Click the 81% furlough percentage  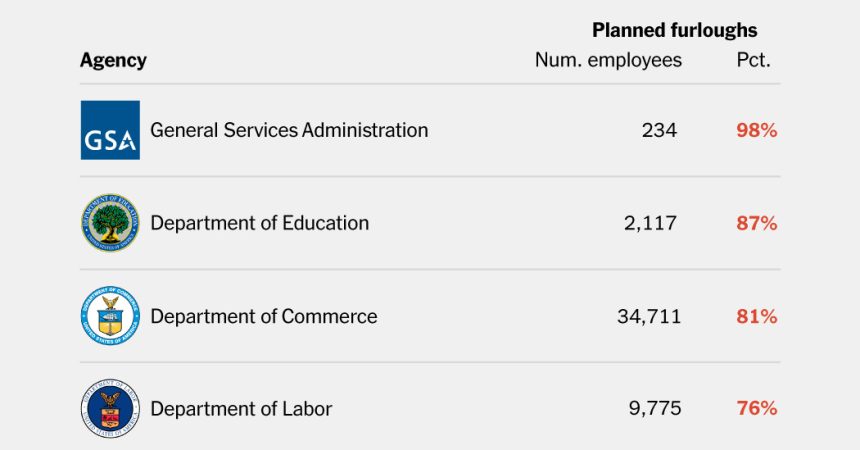point(756,316)
